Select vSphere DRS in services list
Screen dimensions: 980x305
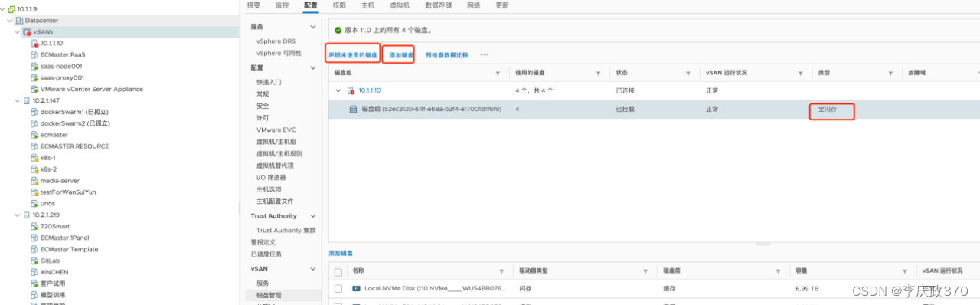(x=276, y=41)
